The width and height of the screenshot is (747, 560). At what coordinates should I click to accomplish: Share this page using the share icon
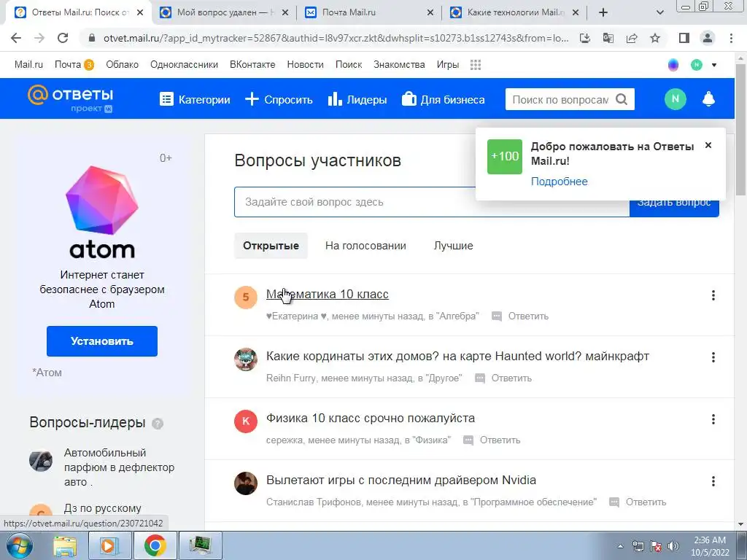[x=632, y=38]
